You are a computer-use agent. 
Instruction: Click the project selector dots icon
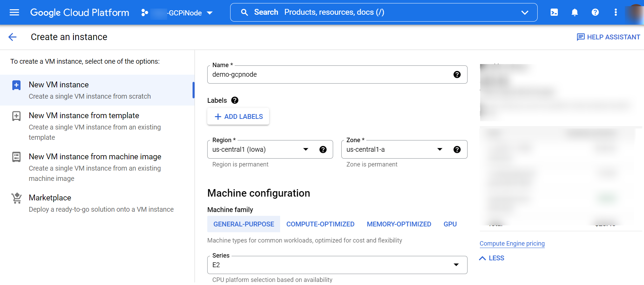[x=145, y=13]
